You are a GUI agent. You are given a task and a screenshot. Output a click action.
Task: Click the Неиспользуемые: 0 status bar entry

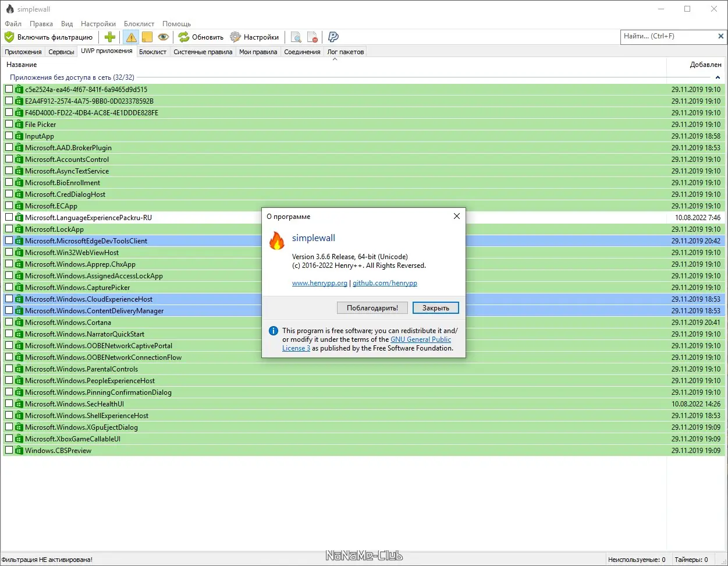coord(637,560)
